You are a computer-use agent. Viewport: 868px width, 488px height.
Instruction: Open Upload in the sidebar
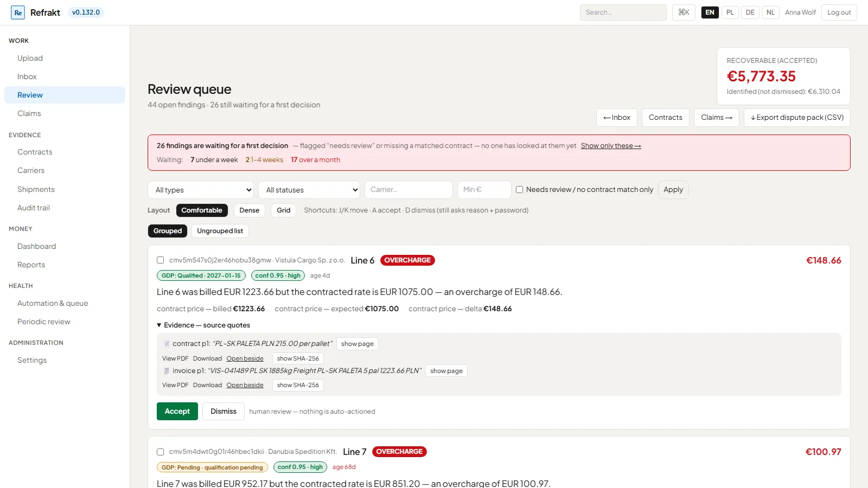click(65, 58)
